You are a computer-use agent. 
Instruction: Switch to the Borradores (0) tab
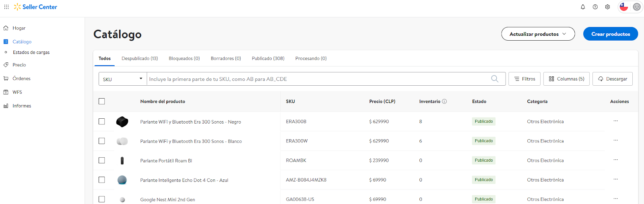point(226,58)
